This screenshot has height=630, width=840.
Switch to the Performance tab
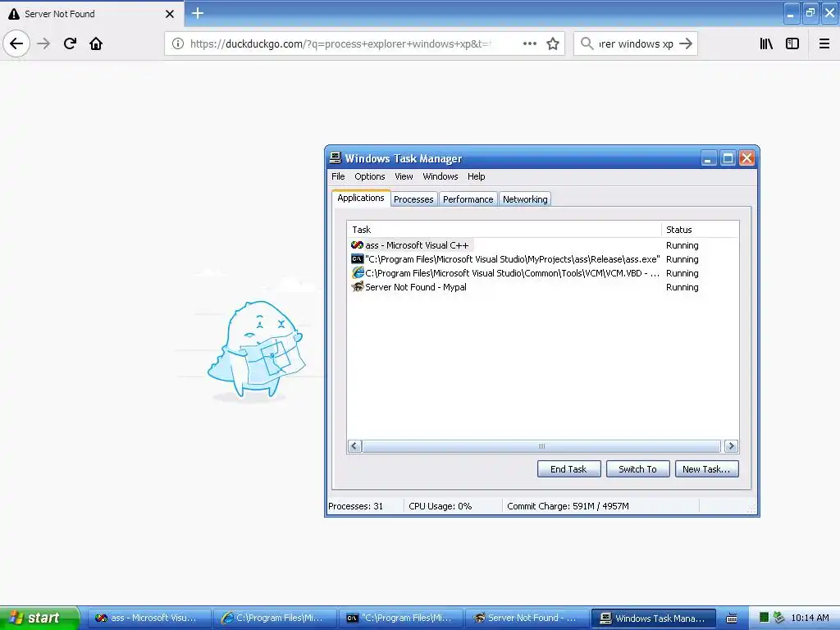click(x=468, y=199)
